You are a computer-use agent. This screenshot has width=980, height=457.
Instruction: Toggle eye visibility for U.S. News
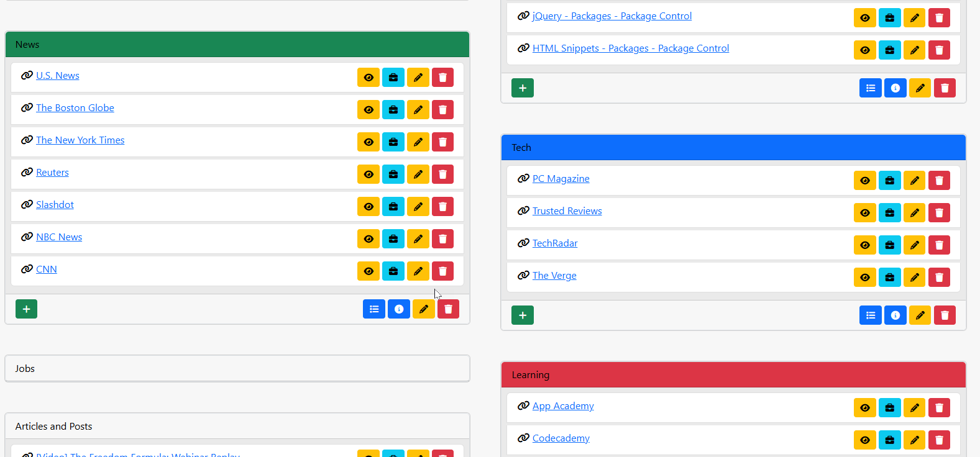[369, 78]
